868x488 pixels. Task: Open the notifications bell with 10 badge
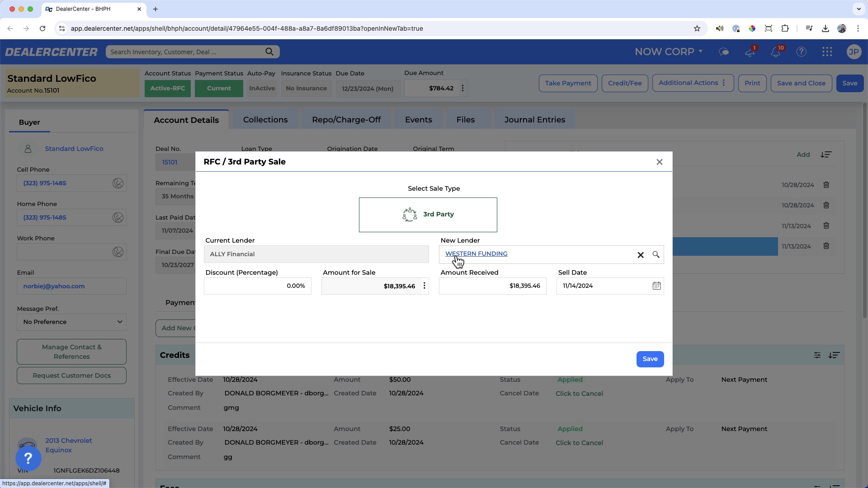point(776,52)
